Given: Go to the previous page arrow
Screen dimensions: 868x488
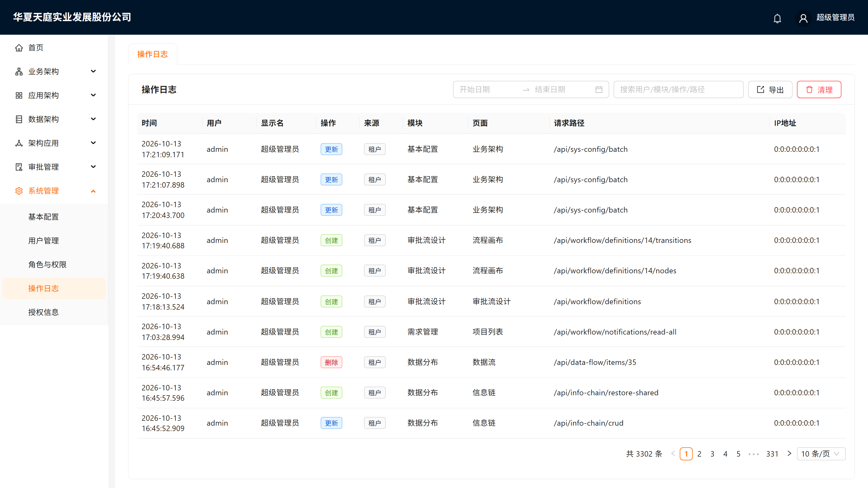Looking at the screenshot, I should coord(673,454).
